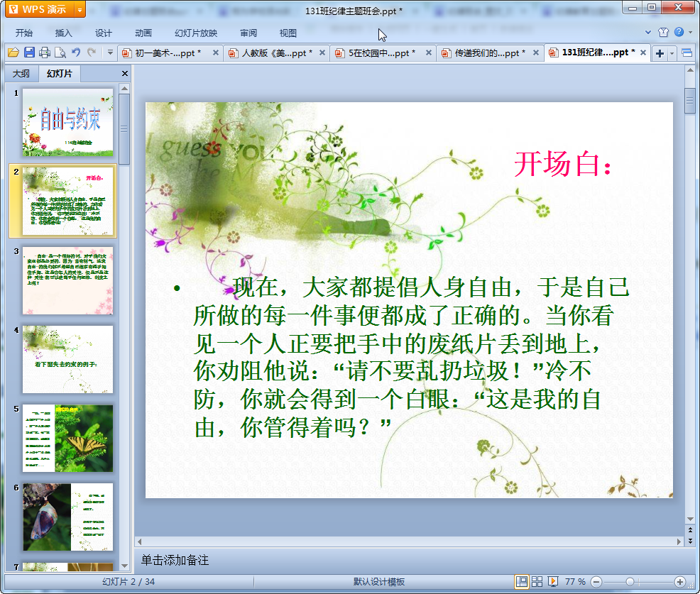Go to previous slide double-arrow button
The height and width of the screenshot is (594, 700).
(690, 530)
